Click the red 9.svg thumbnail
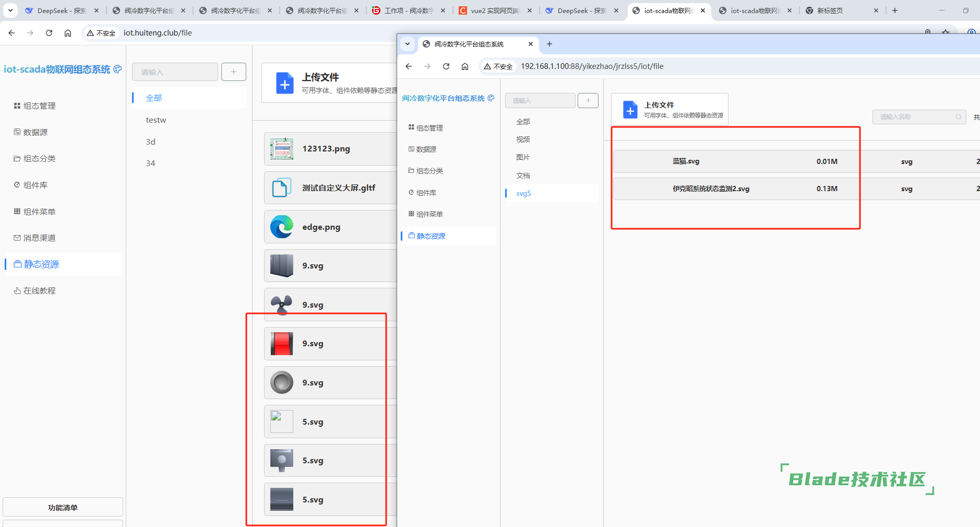 pos(282,344)
